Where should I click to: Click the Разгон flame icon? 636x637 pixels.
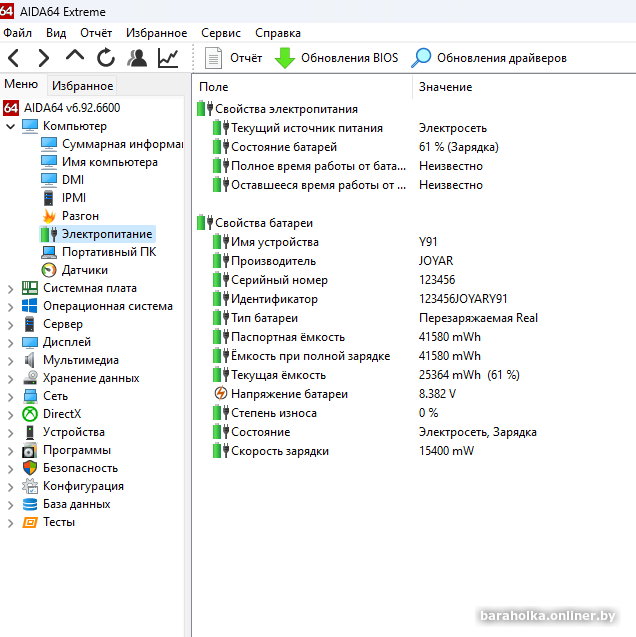pos(49,216)
